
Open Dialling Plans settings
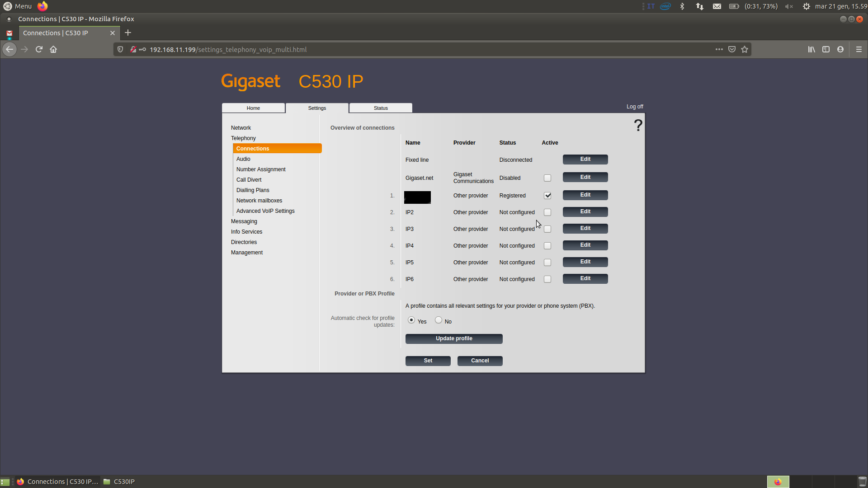tap(253, 190)
